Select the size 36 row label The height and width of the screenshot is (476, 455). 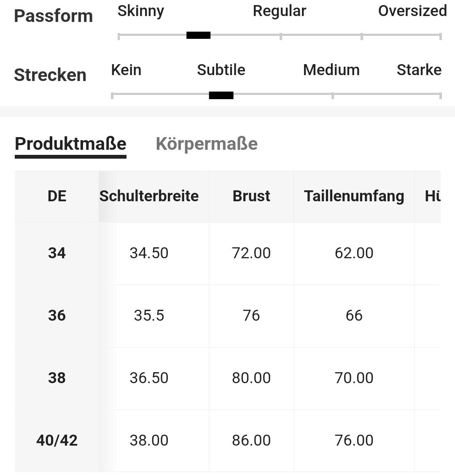[57, 316]
